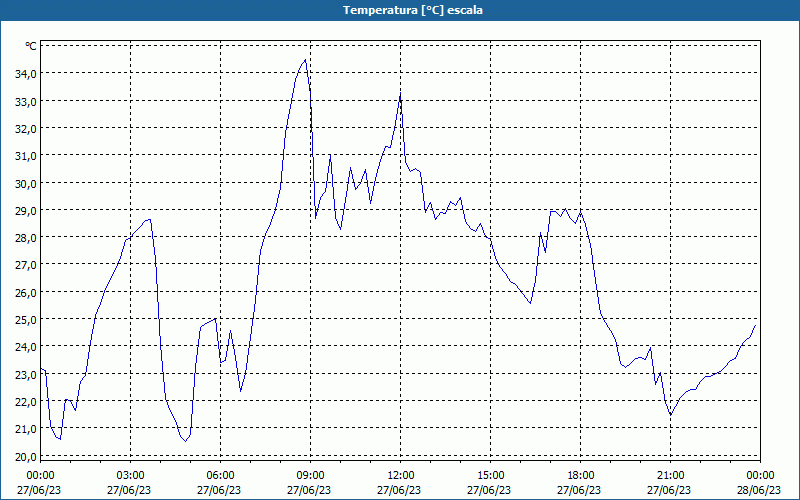Choose the 27,0 y-axis label

[26, 265]
